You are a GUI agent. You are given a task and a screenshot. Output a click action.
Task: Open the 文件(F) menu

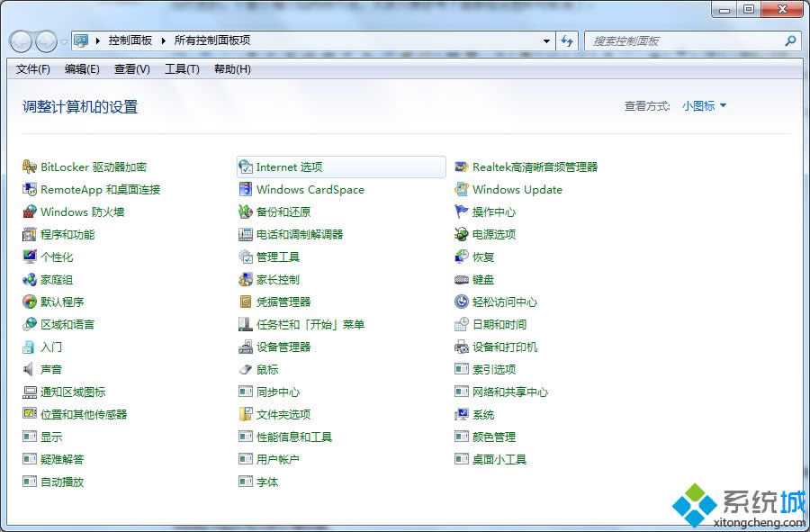coord(33,69)
